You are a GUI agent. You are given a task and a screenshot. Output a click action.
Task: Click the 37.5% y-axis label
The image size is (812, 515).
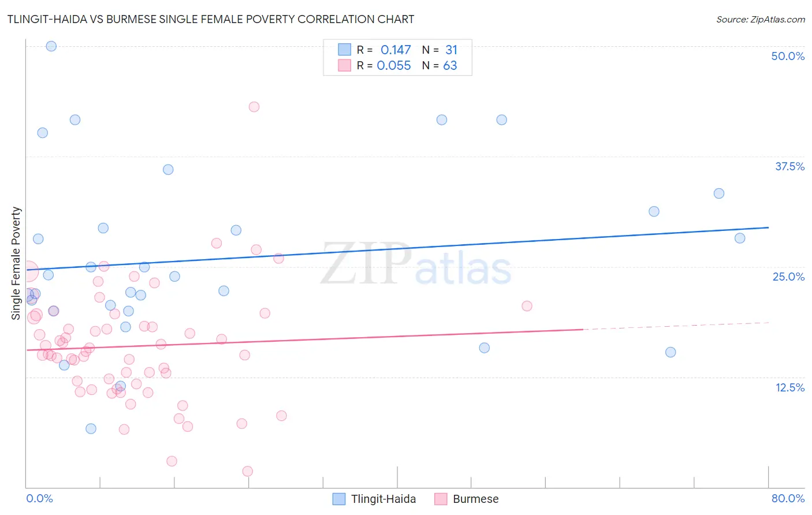pyautogui.click(x=789, y=166)
